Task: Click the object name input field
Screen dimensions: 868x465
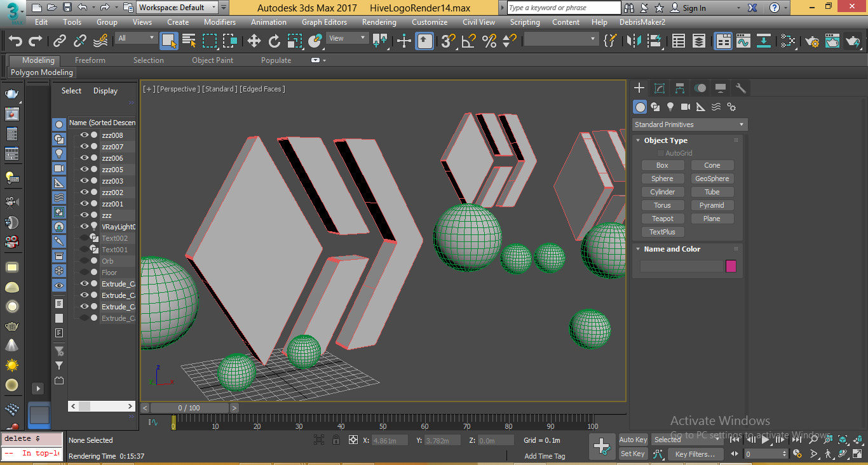Action: pyautogui.click(x=681, y=266)
